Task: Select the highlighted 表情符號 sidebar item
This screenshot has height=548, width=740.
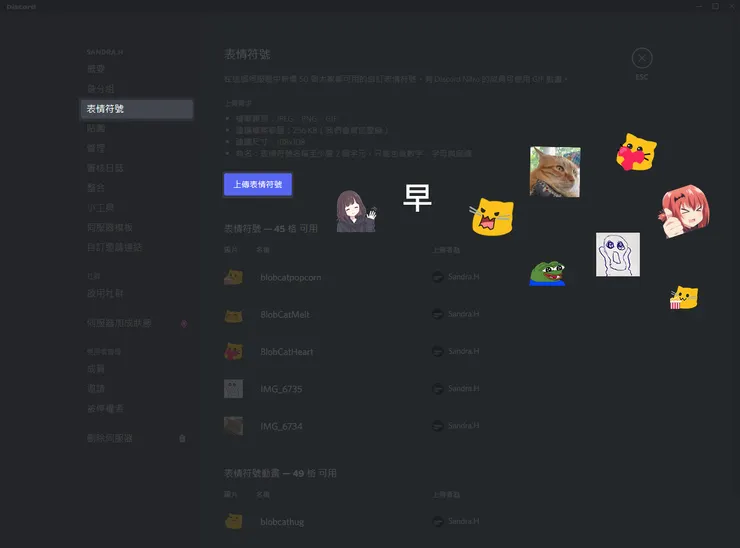Action: point(137,109)
